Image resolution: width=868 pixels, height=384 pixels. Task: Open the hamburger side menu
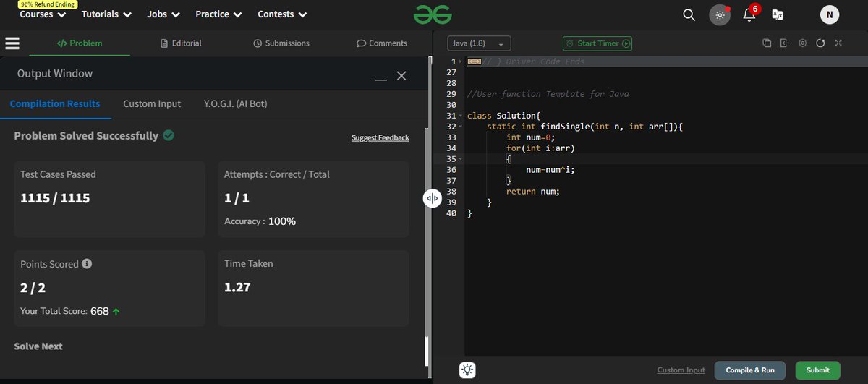point(12,43)
